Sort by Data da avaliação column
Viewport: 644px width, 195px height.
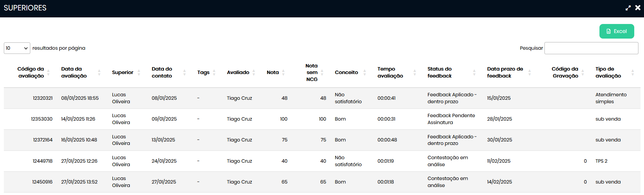74,72
